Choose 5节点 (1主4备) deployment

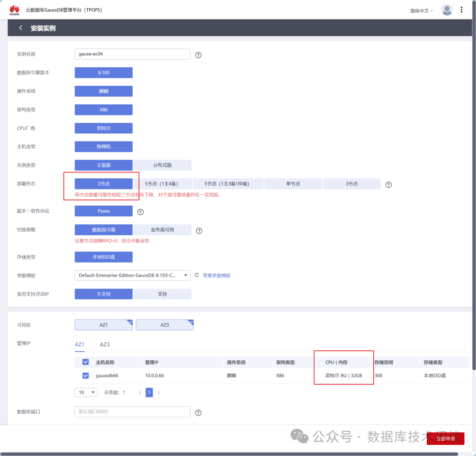click(x=163, y=184)
